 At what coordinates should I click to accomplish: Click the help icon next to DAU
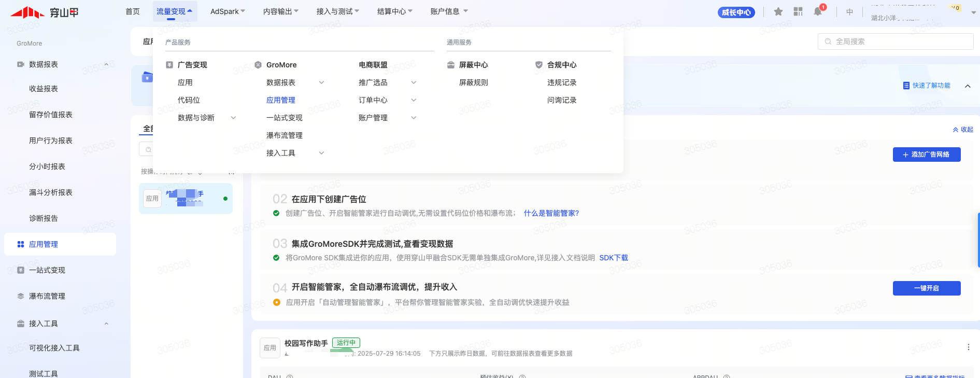[290, 376]
